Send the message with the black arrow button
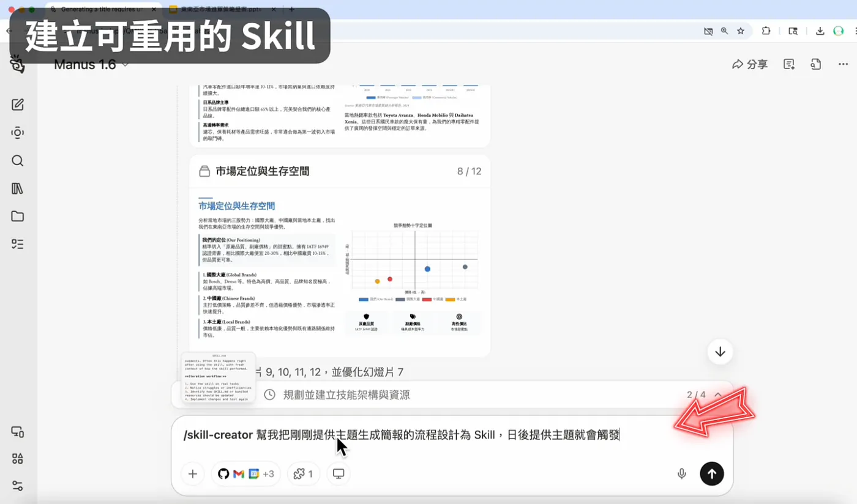The width and height of the screenshot is (857, 504). [x=712, y=473]
